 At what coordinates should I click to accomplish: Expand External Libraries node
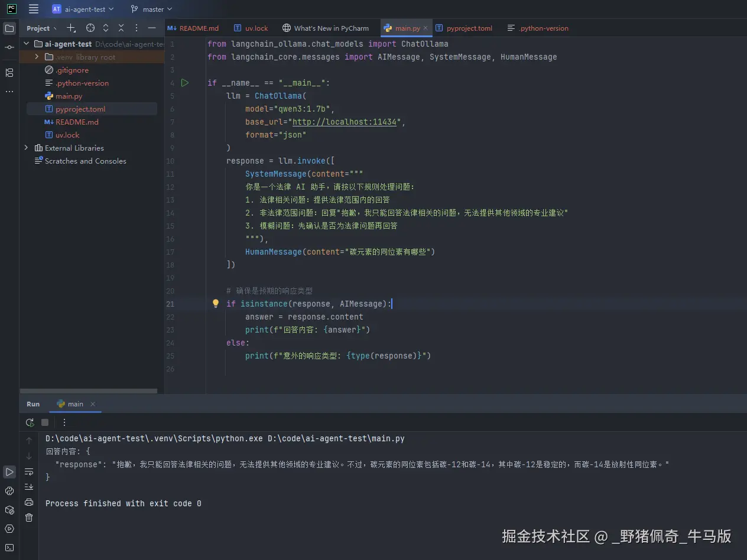coord(26,148)
